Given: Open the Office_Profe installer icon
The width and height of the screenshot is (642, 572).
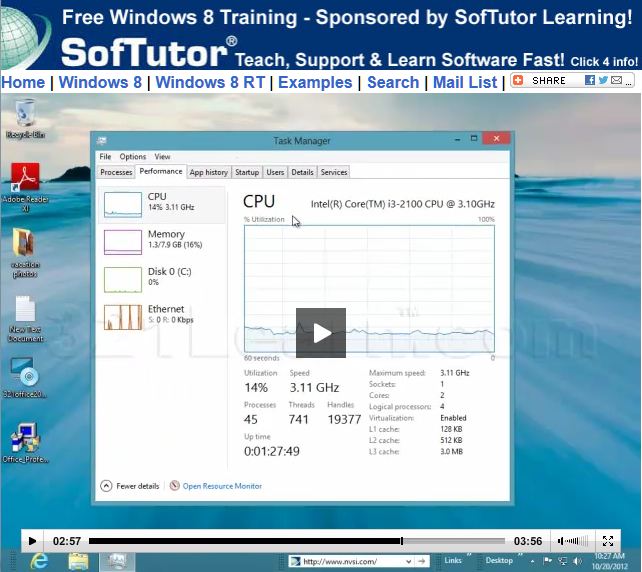Looking at the screenshot, I should pyautogui.click(x=25, y=443).
